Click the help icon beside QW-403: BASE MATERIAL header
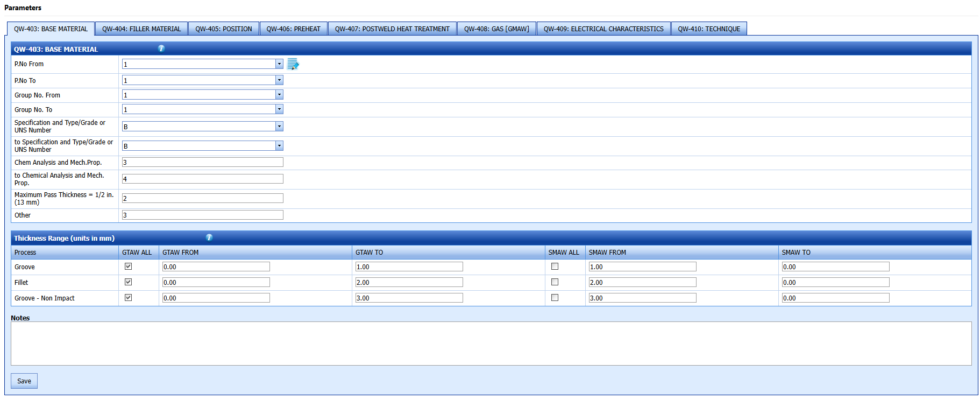Image resolution: width=980 pixels, height=399 pixels. click(161, 48)
